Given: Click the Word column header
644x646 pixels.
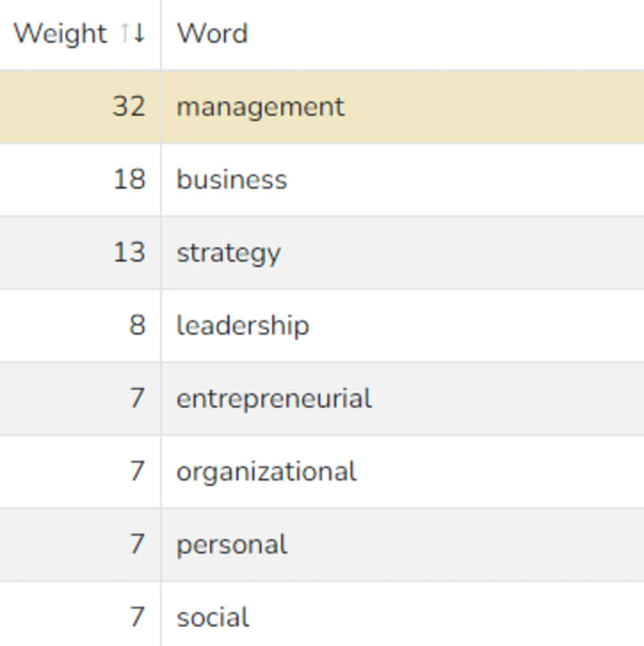Looking at the screenshot, I should pos(212,34).
